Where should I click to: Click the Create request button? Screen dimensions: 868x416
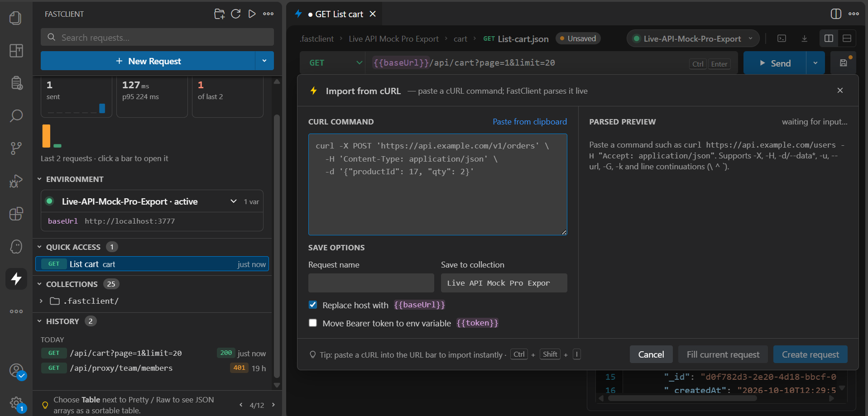point(810,354)
